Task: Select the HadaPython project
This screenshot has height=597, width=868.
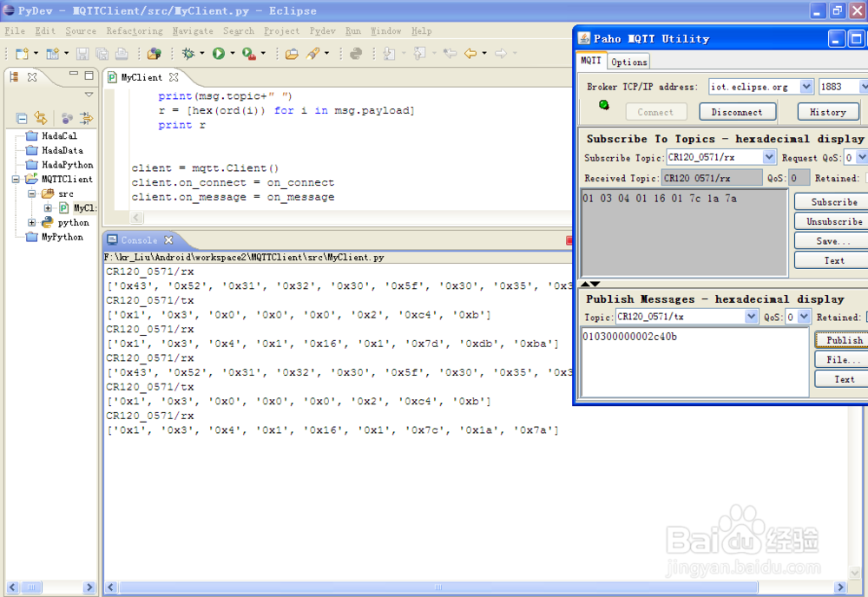Action: (x=61, y=165)
